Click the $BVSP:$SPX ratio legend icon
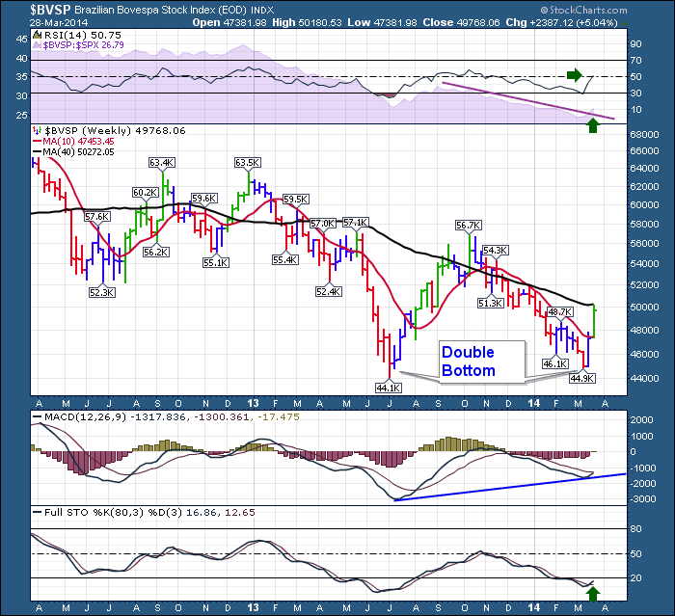The width and height of the screenshot is (675, 616). point(38,44)
